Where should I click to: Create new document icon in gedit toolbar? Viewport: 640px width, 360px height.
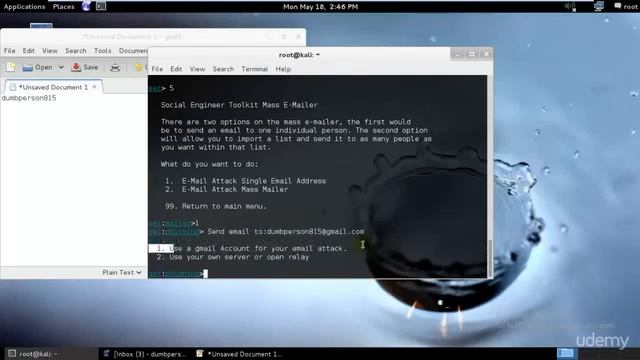[11, 67]
